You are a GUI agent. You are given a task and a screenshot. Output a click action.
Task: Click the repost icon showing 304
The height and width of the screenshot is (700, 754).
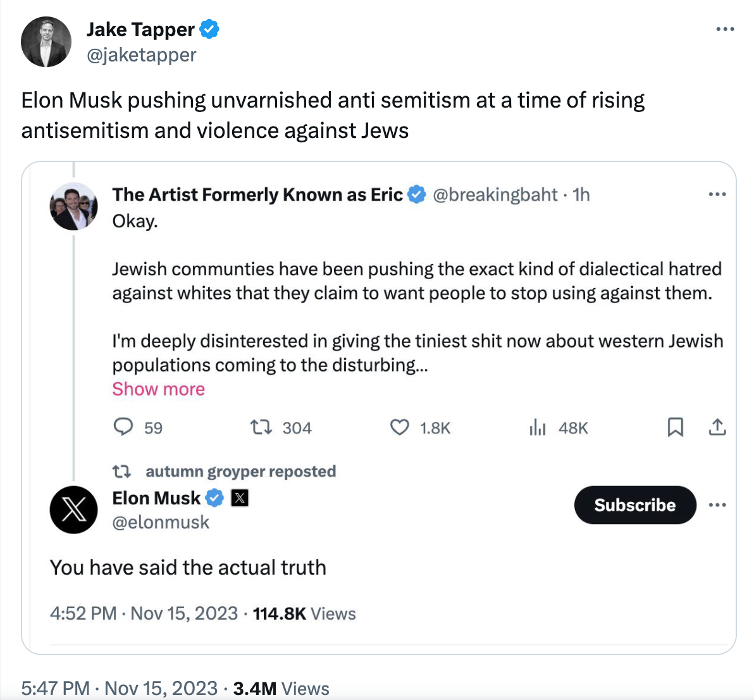(261, 428)
